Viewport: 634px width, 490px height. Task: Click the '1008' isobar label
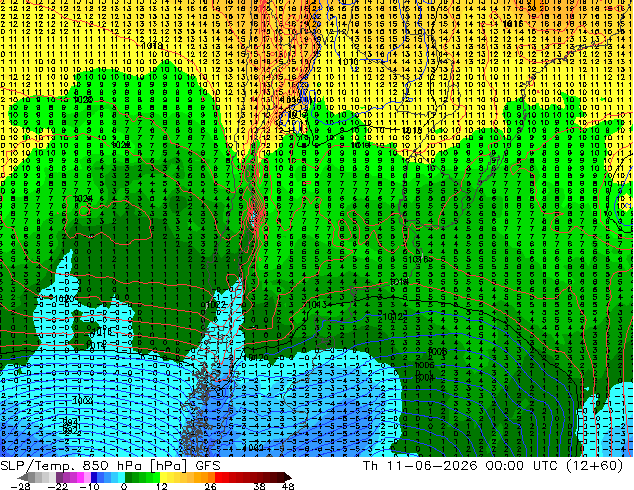(437, 352)
